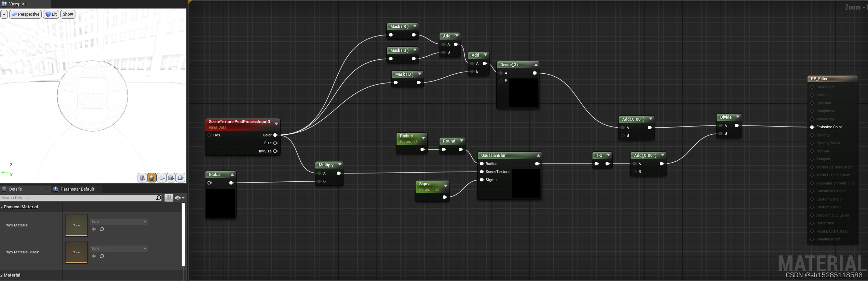Click the Show button in viewport
Screen dimensions: 868x281
click(68, 14)
